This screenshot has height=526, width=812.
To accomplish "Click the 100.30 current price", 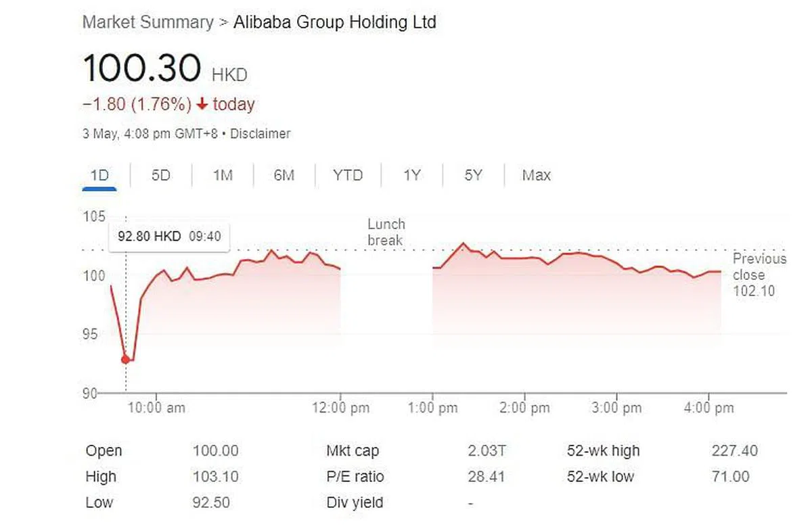I will tap(142, 68).
